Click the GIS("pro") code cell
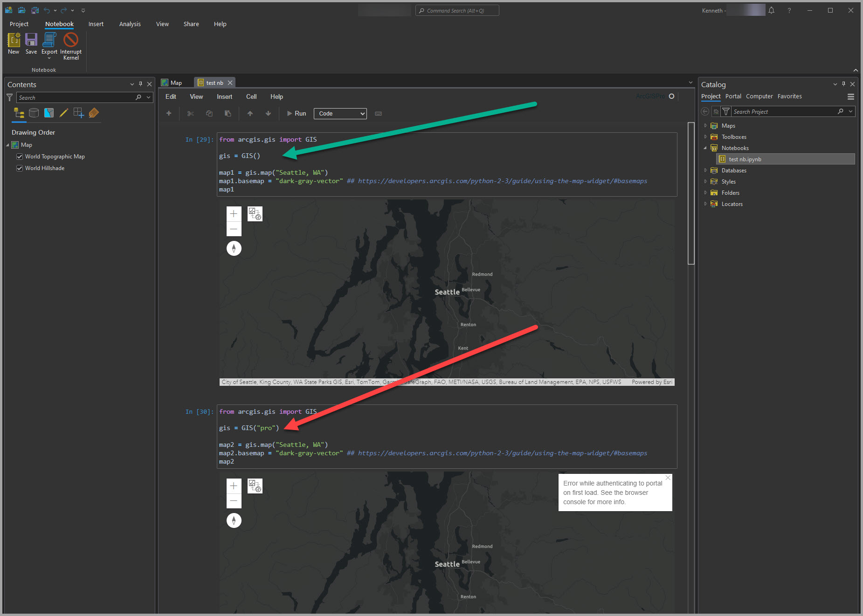863x616 pixels. tap(447, 436)
